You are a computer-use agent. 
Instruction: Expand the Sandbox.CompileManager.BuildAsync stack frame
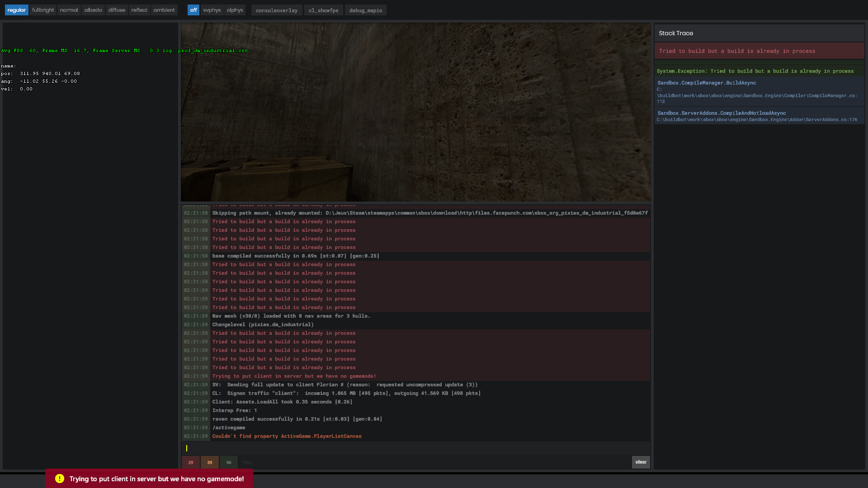click(x=759, y=92)
